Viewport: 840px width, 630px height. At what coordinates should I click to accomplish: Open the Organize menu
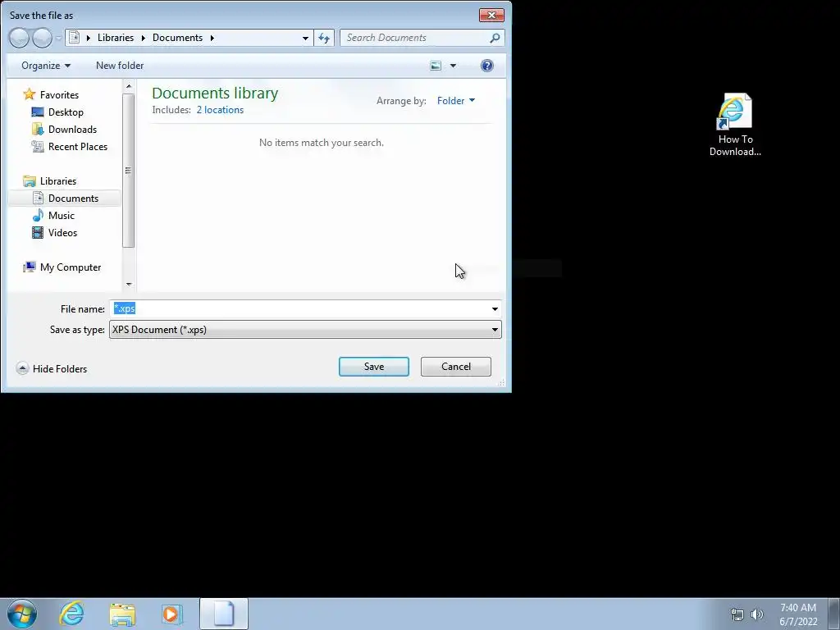click(x=46, y=66)
